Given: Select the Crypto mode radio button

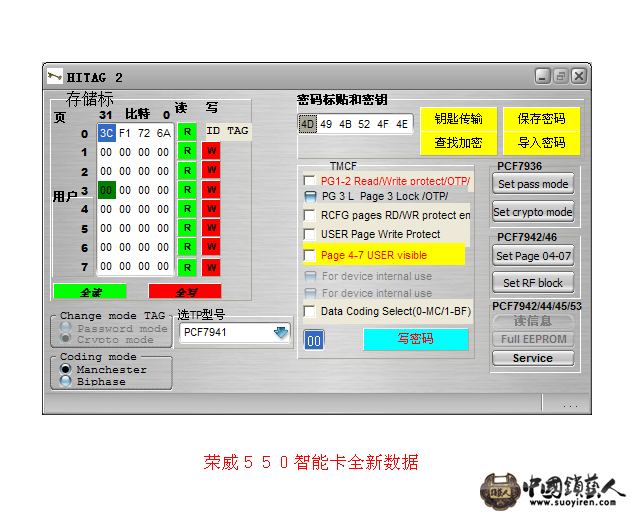Looking at the screenshot, I should tap(65, 338).
